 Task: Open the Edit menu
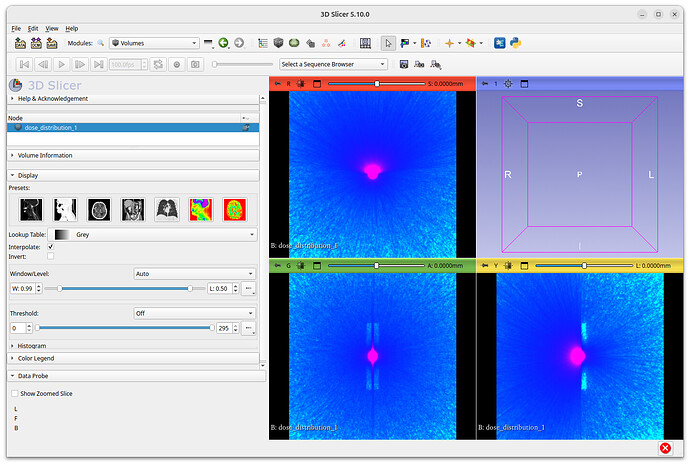tap(34, 28)
